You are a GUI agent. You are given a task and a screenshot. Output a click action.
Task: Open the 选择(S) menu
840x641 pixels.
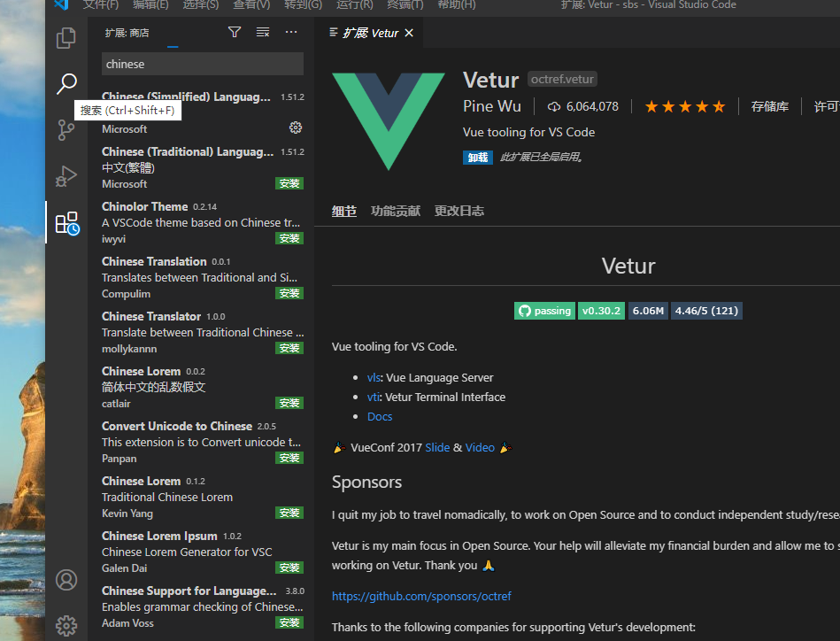coord(200,4)
